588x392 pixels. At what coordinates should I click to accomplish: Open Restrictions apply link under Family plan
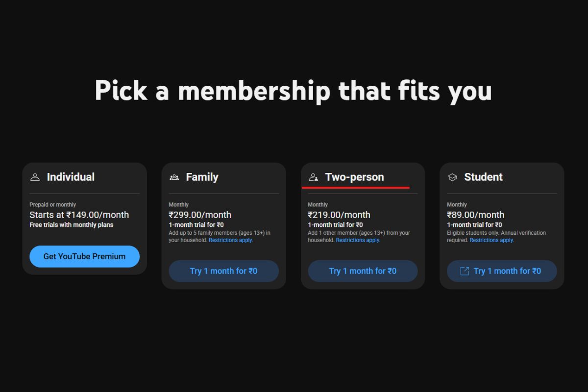point(231,241)
